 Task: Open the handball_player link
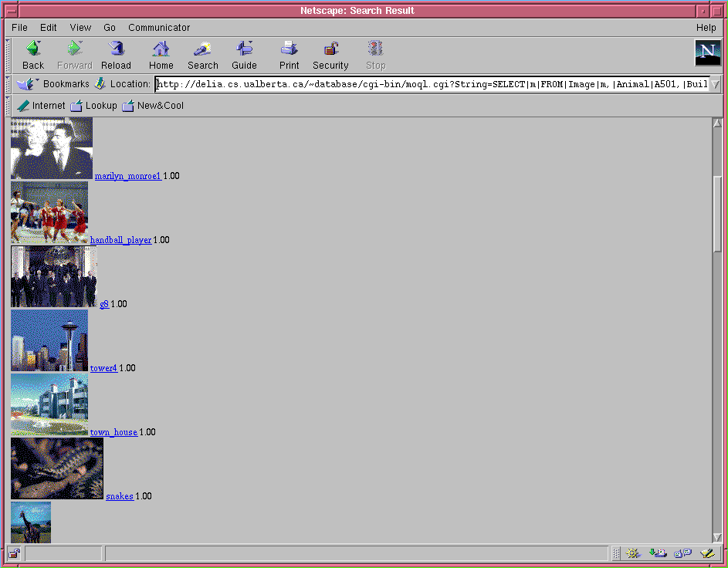(120, 240)
